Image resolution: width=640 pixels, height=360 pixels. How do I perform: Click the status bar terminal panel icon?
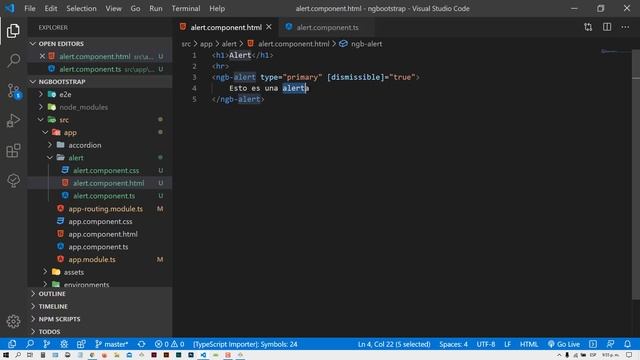(x=593, y=344)
